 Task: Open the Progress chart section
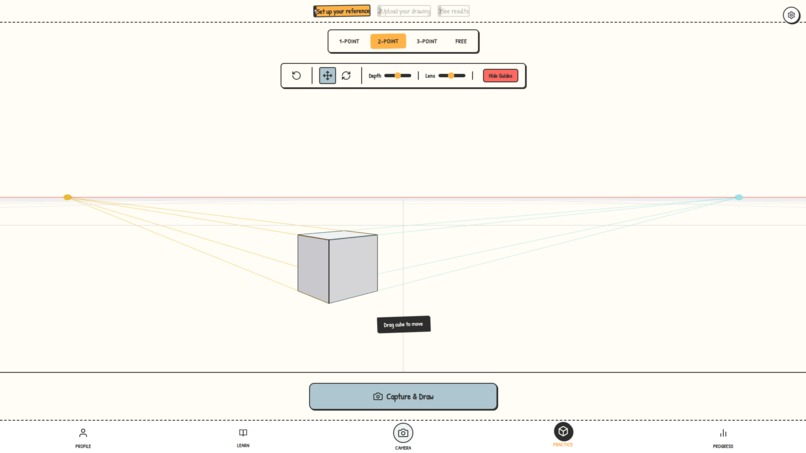(723, 438)
